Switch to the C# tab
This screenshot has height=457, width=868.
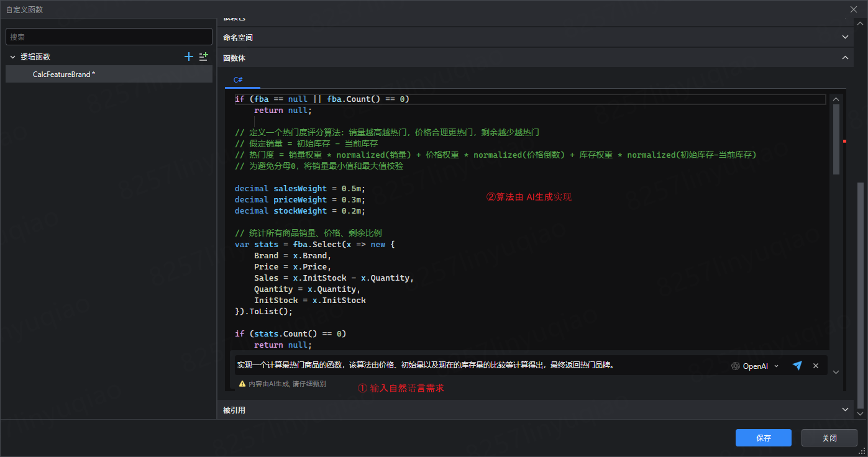238,80
